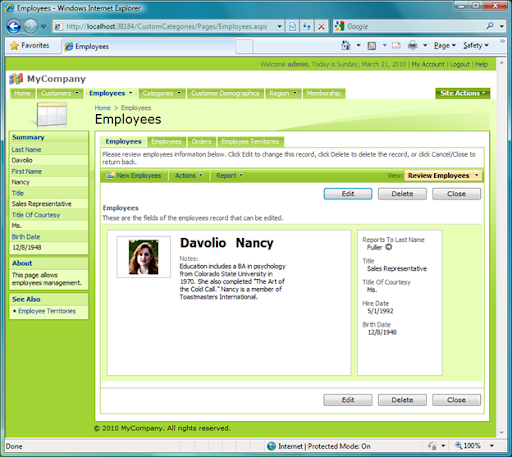Click the top Edit button
The image size is (512, 457).
click(348, 194)
